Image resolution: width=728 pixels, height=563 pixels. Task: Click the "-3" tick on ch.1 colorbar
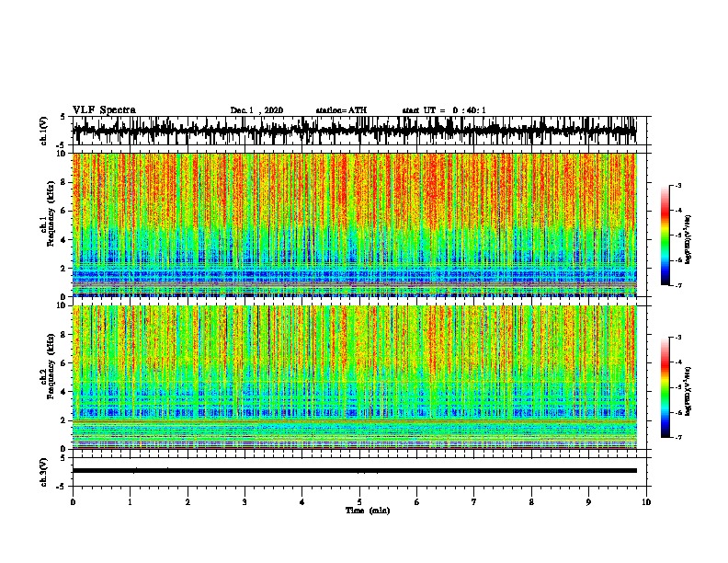pos(678,185)
